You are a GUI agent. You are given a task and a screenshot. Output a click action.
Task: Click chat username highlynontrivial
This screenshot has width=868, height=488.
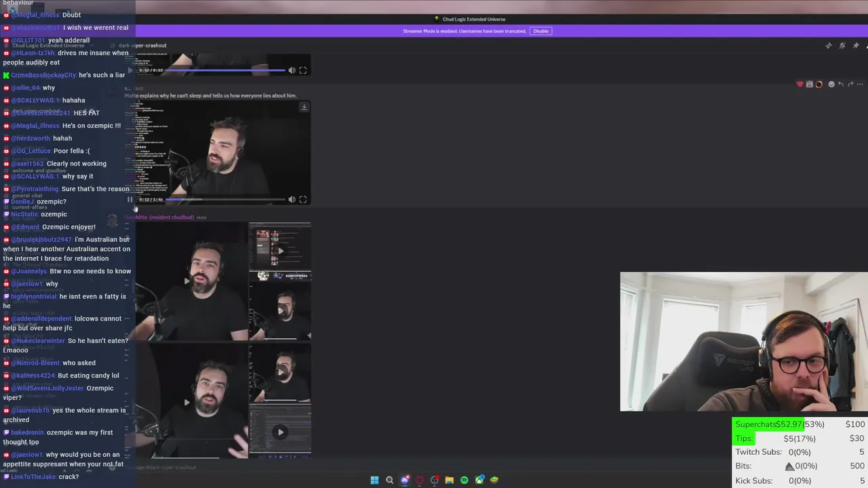click(x=34, y=297)
